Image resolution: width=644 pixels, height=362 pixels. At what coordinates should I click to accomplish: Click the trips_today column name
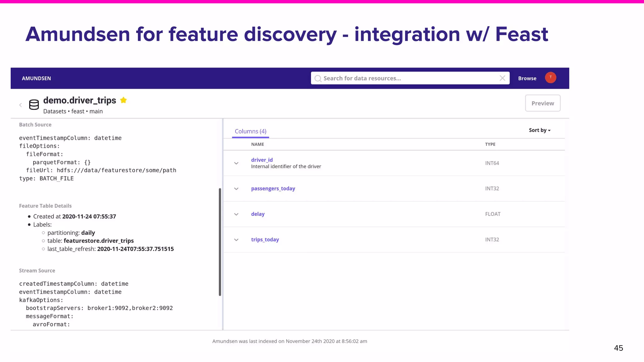pos(265,239)
